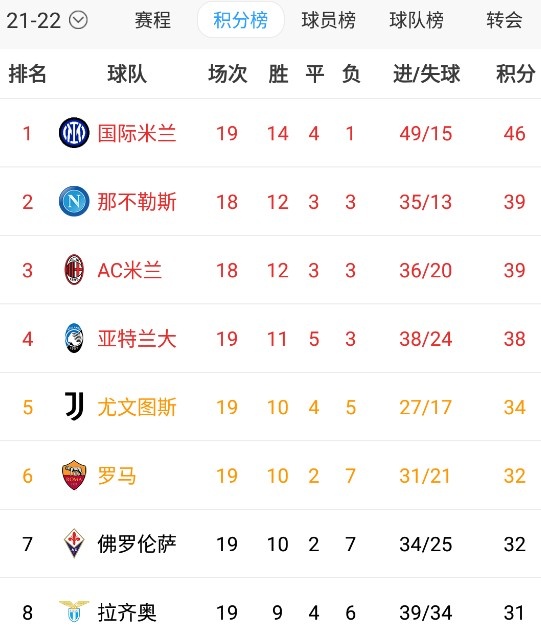The width and height of the screenshot is (541, 640).
Task: Tap the Lazio eagle logo
Action: pos(74,611)
